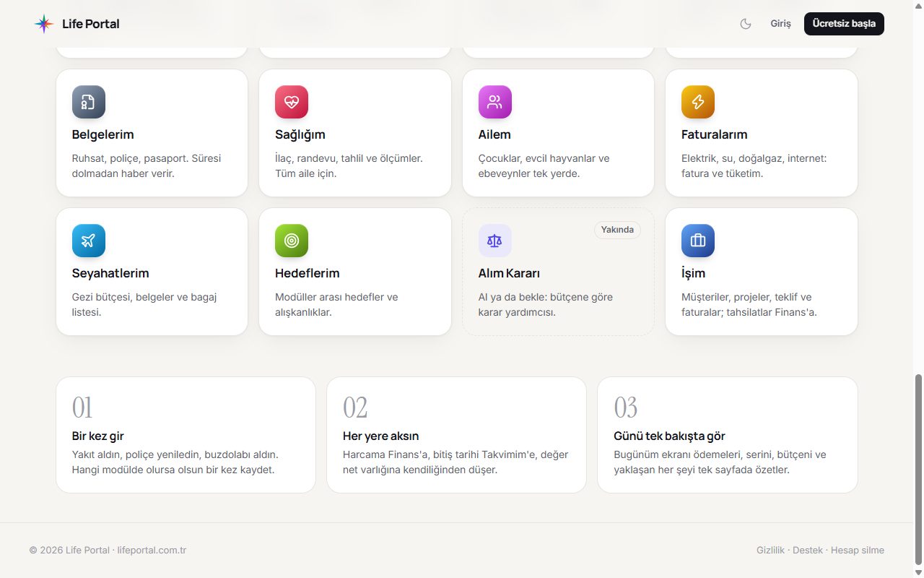Select the Sağlığım heart icon
This screenshot has height=578, width=924.
pos(292,102)
